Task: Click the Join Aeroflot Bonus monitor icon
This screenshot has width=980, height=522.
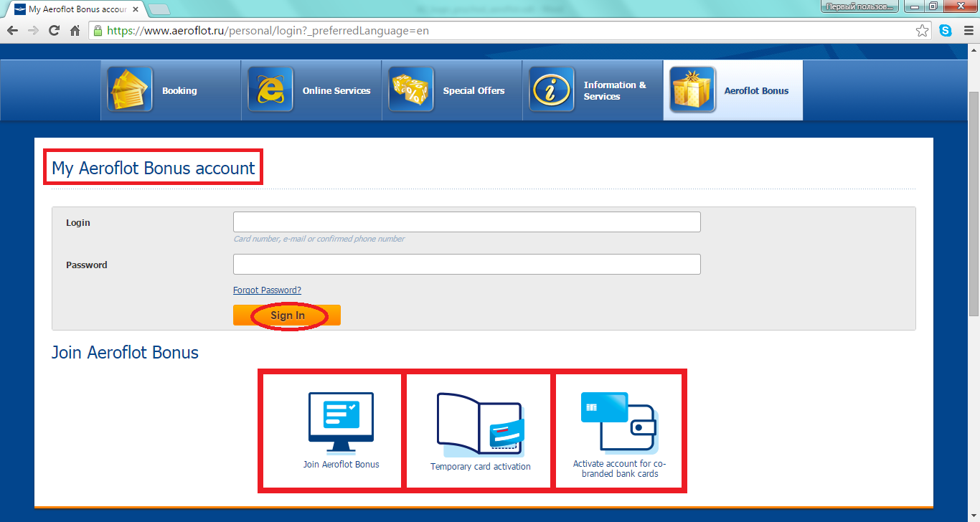Action: 341,422
